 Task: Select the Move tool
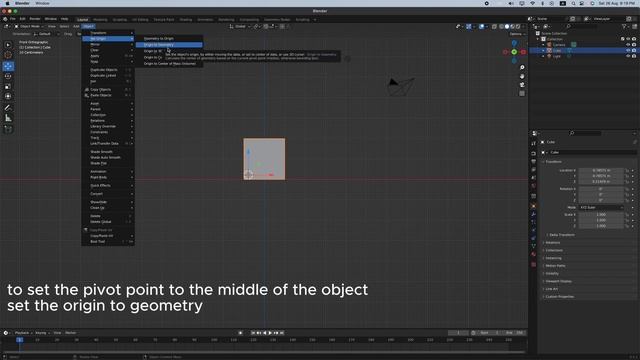[8, 66]
